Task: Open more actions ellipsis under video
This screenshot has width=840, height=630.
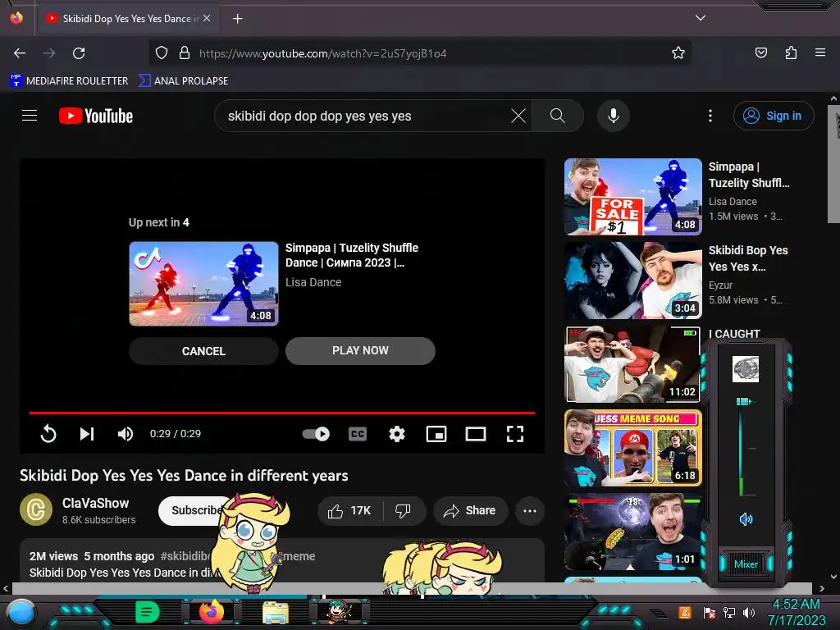Action: click(530, 510)
